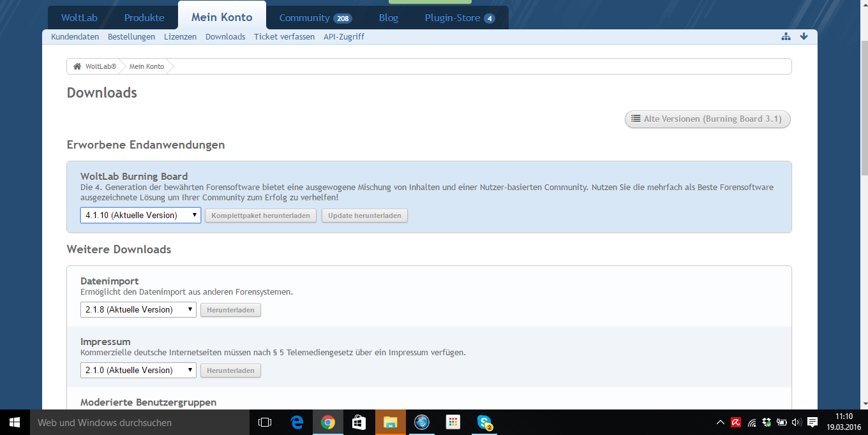Switch to the Produkte tab
The image size is (868, 435).
click(144, 18)
